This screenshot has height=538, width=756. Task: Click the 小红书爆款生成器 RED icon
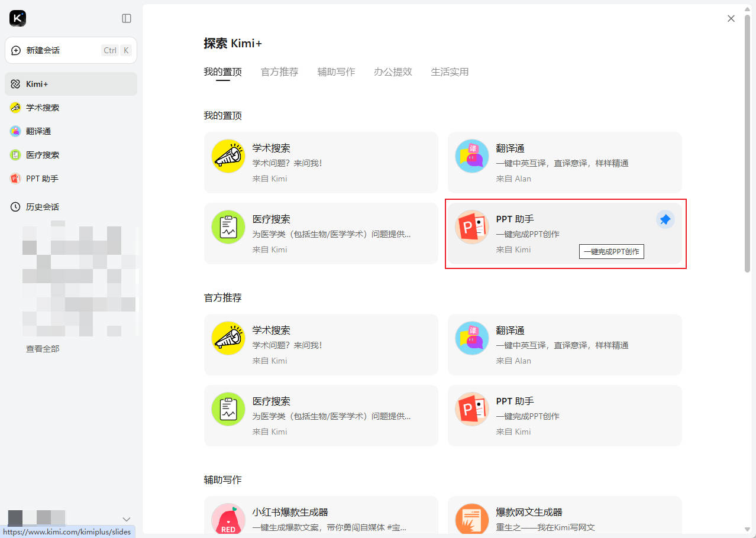click(228, 520)
